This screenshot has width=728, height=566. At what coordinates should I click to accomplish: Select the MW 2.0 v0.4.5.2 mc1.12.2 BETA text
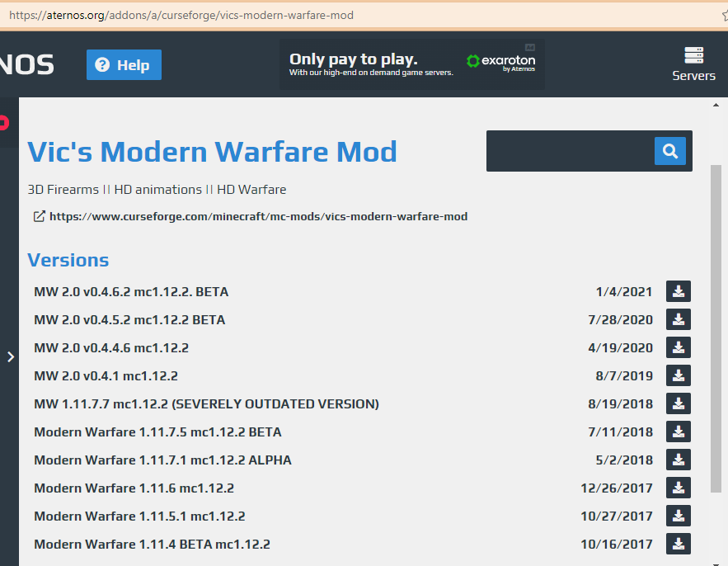tap(129, 319)
